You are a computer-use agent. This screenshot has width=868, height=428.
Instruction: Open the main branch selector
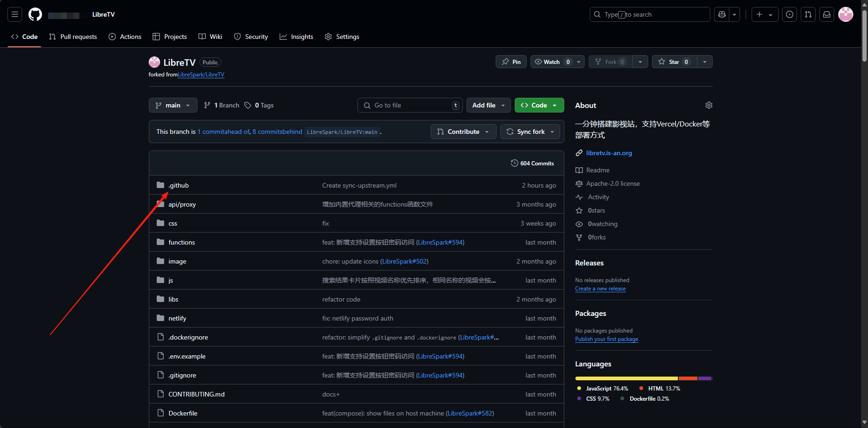pyautogui.click(x=173, y=105)
